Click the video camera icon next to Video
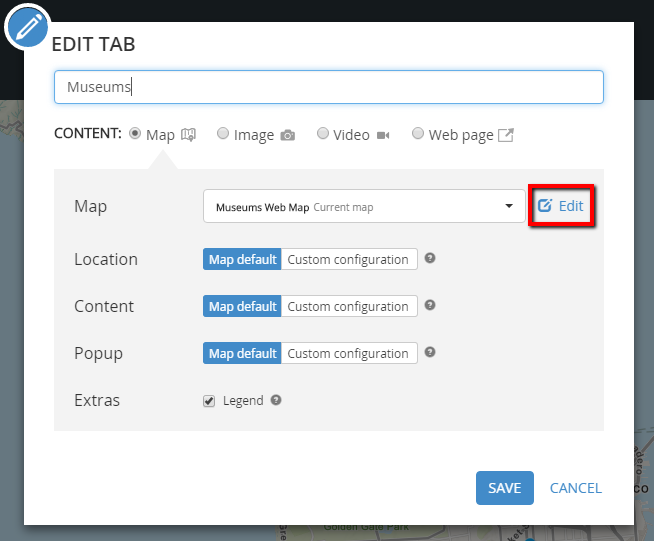 point(383,135)
